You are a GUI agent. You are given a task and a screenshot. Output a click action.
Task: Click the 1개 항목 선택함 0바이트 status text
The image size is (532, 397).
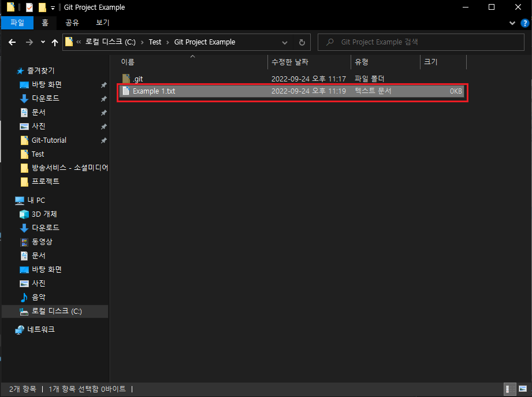tap(87, 389)
